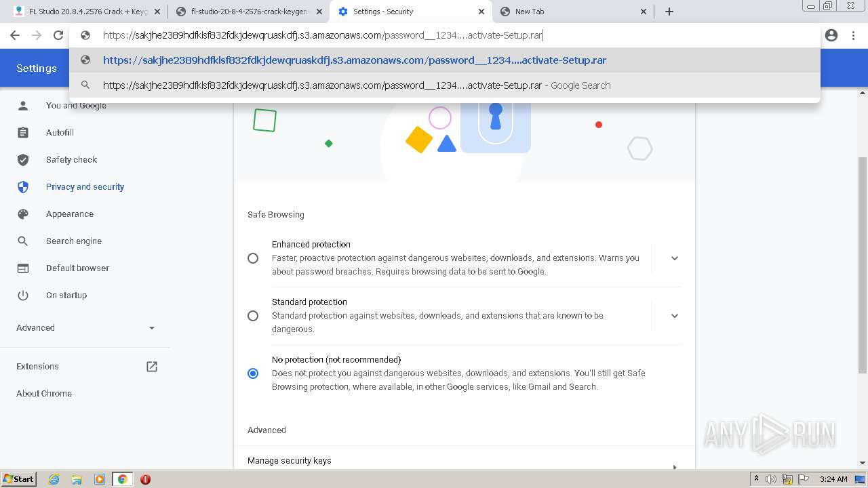868x488 pixels.
Task: Click the Chrome taskbar button
Action: pyautogui.click(x=122, y=479)
